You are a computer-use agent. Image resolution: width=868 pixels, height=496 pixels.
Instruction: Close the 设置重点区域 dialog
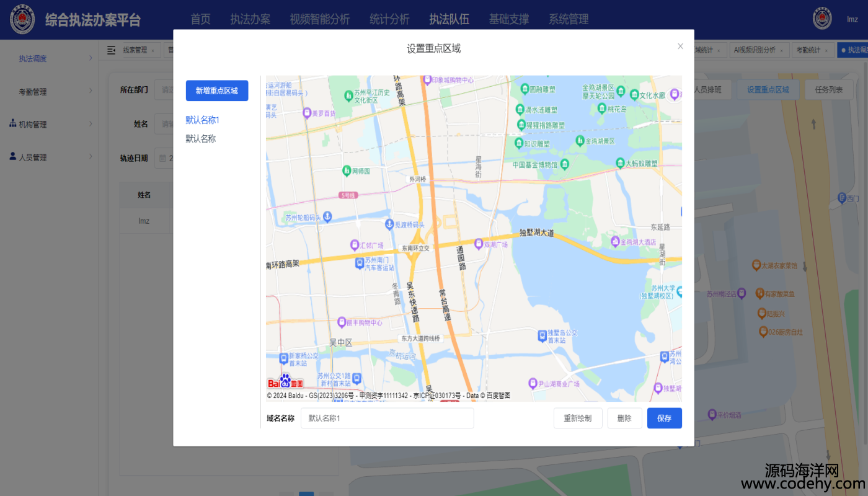click(680, 46)
